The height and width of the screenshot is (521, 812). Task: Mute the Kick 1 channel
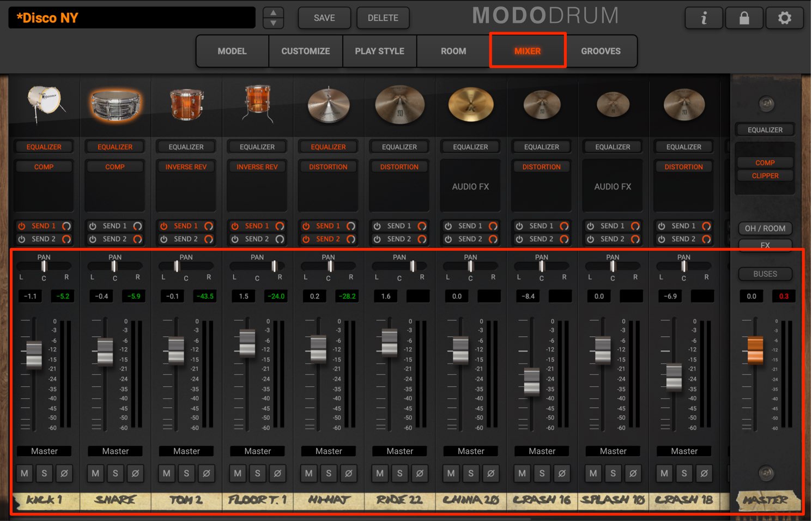(x=25, y=473)
